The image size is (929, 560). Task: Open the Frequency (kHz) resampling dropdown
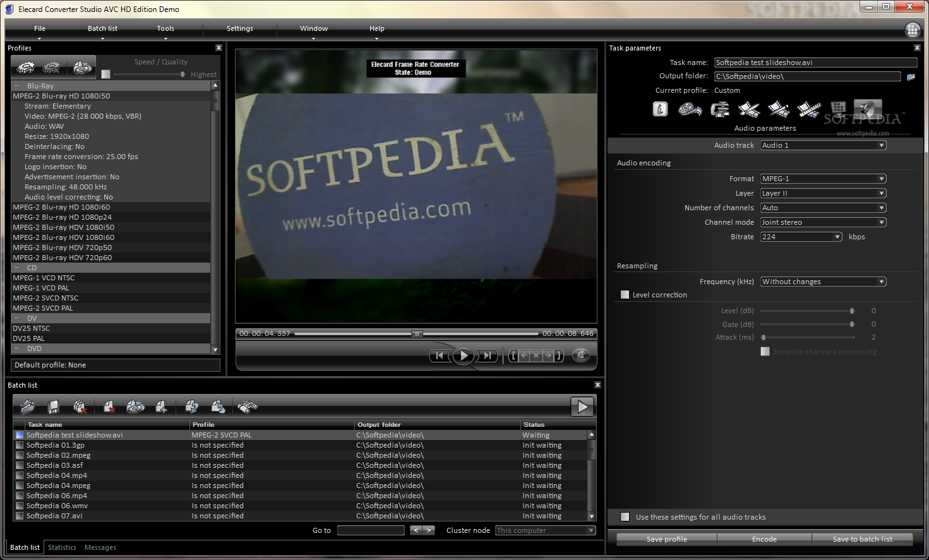pos(823,282)
